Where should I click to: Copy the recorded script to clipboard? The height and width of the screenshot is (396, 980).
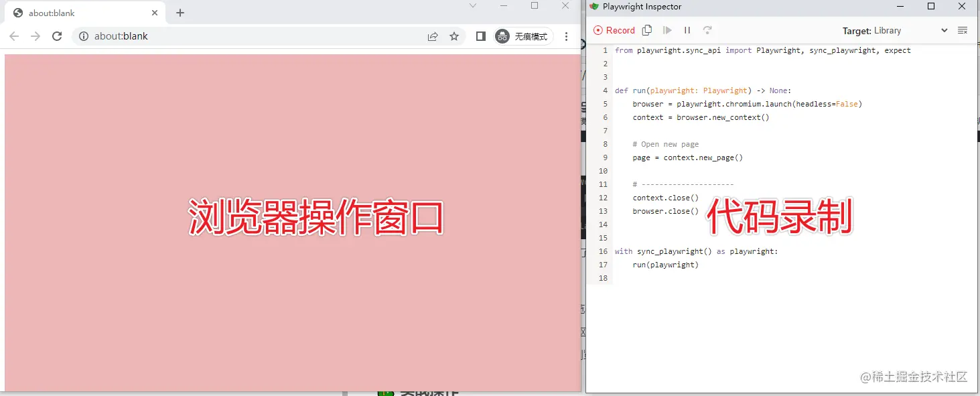click(646, 30)
